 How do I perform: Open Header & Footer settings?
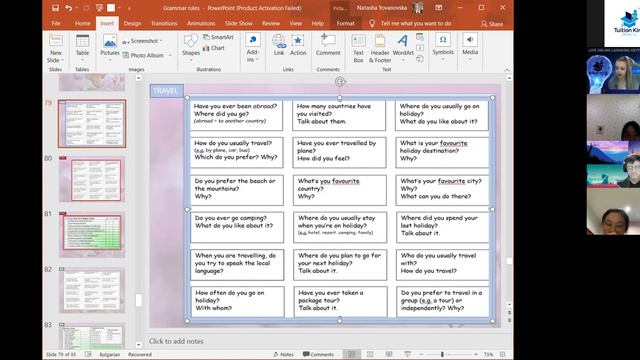point(380,48)
